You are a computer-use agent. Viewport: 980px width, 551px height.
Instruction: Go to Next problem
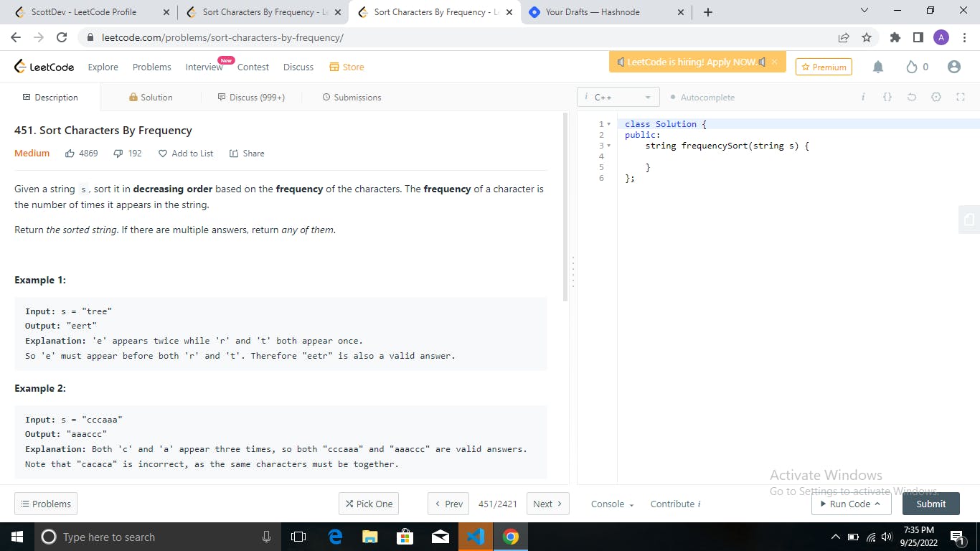548,504
